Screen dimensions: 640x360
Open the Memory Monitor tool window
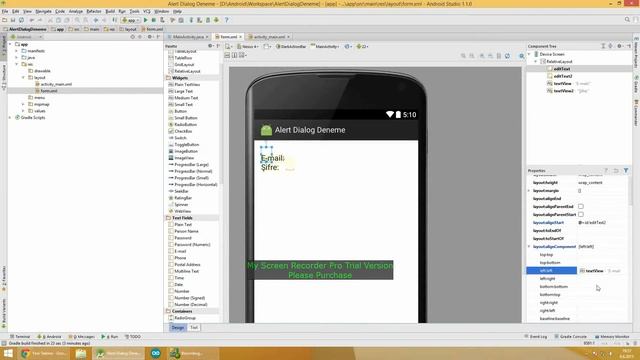pos(612,337)
